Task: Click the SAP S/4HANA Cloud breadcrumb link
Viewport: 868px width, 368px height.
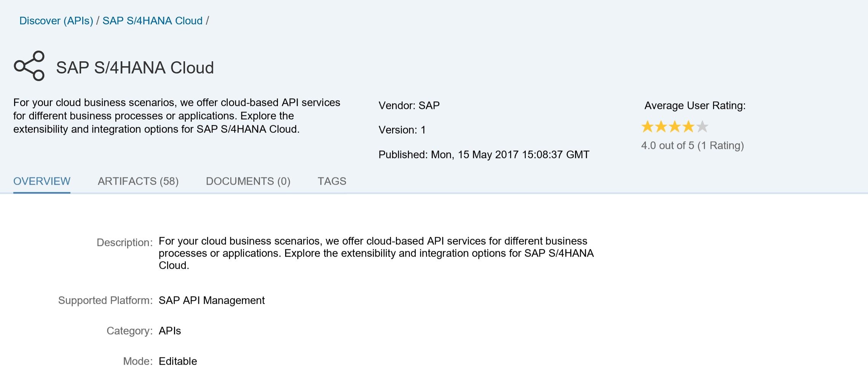Action: click(x=152, y=21)
